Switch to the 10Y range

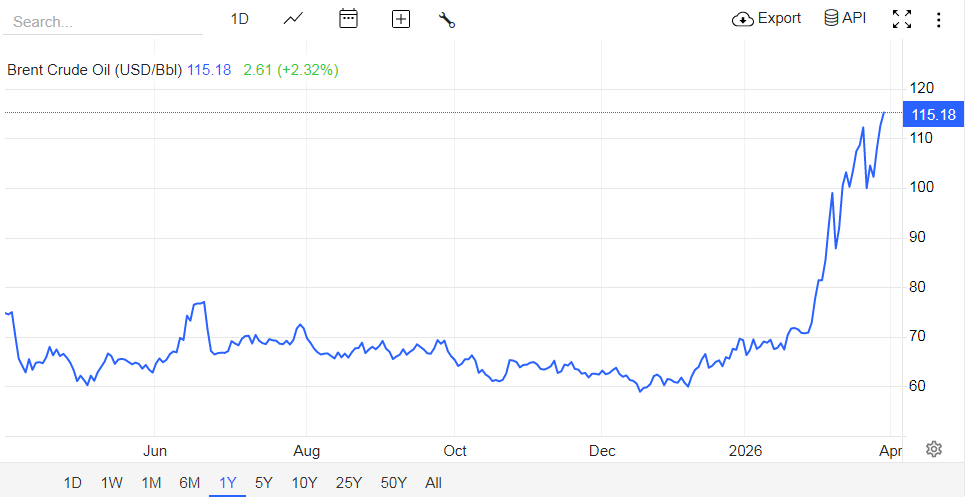click(x=305, y=482)
